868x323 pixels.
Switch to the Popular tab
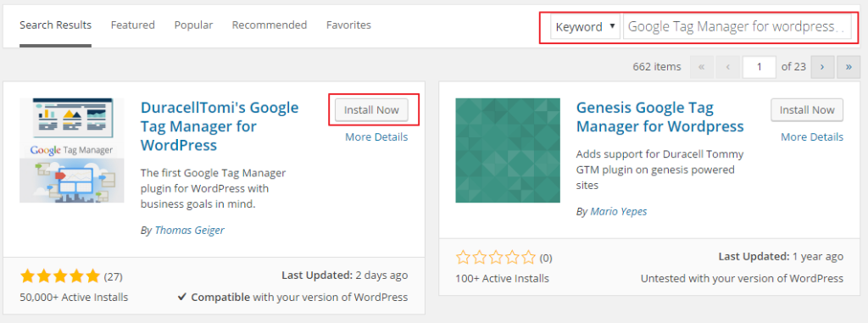point(193,25)
